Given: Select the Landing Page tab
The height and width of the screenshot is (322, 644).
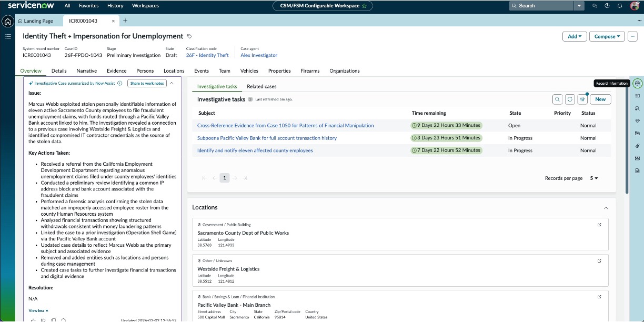Looking at the screenshot, I should (35, 21).
